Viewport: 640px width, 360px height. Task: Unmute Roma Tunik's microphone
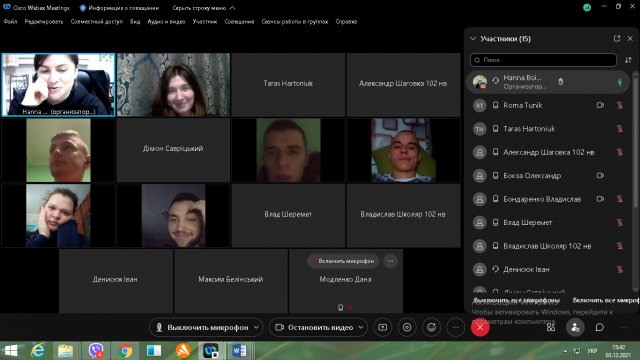pyautogui.click(x=620, y=105)
